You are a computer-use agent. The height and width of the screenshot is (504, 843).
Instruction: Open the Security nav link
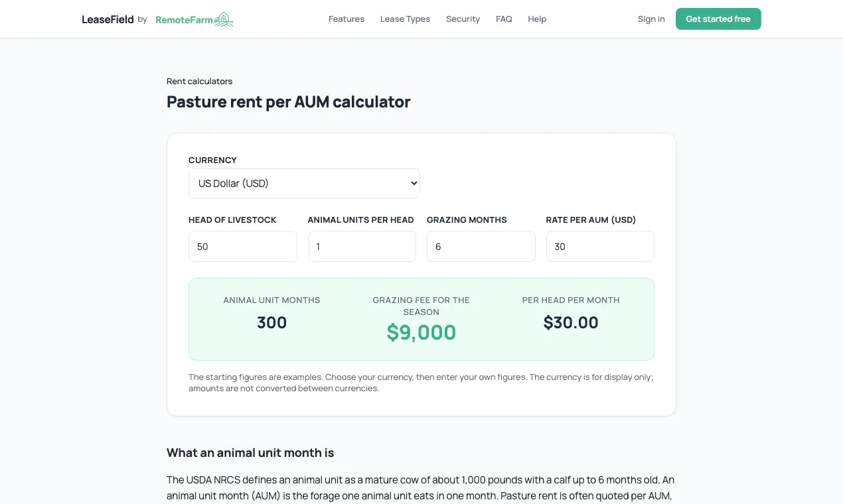click(463, 19)
